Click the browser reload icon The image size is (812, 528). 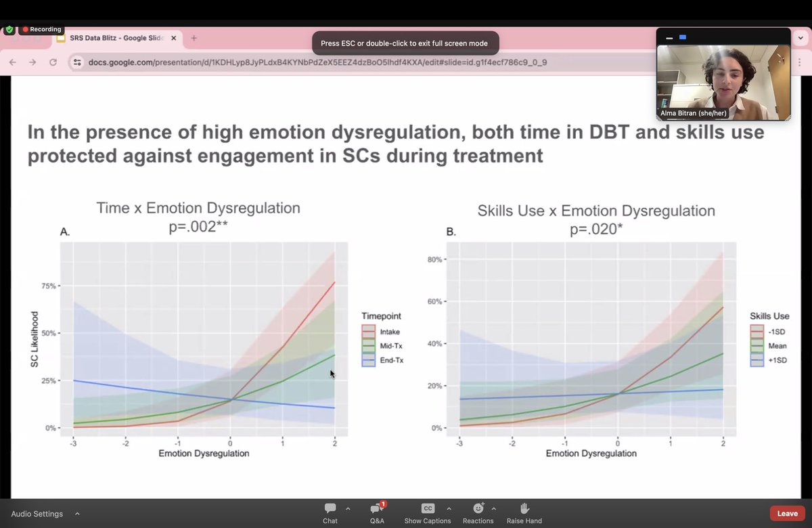coord(53,62)
